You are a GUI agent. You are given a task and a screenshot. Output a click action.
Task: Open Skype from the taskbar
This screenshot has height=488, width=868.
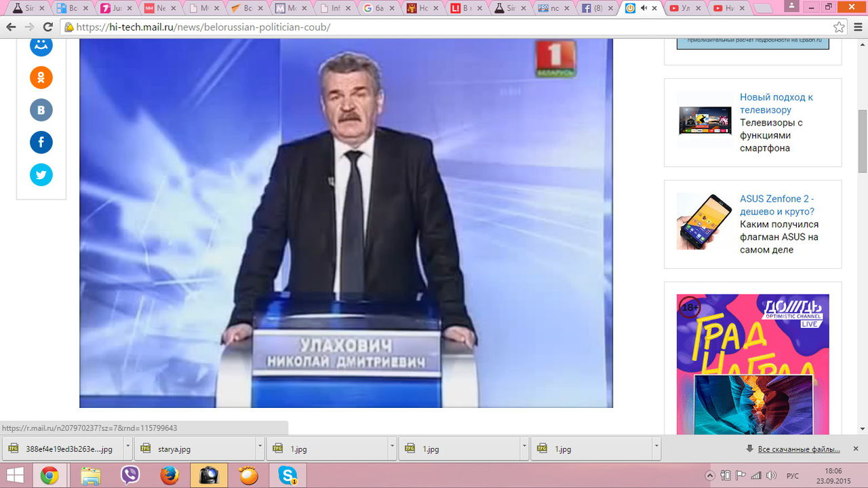tap(288, 475)
